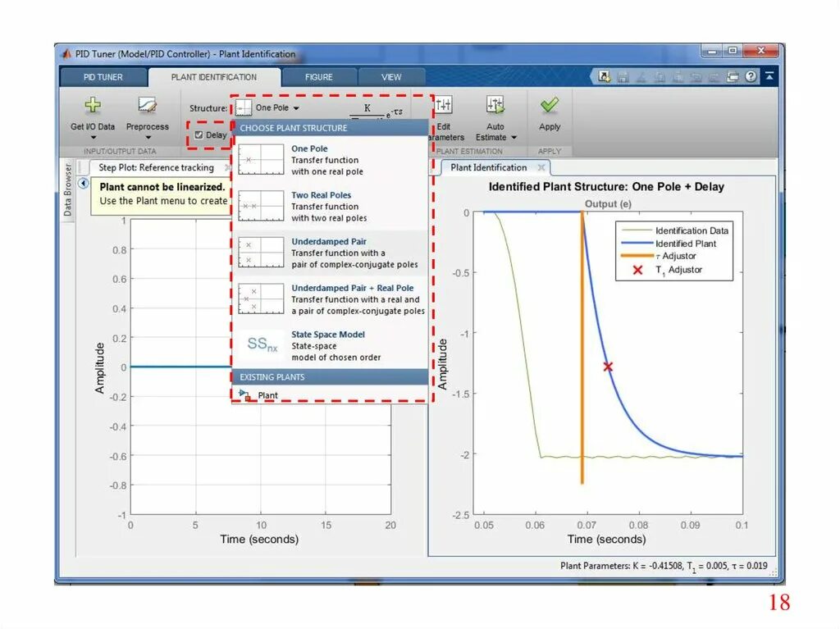
Task: Click the redo icon in quick access toolbar
Action: pos(714,77)
